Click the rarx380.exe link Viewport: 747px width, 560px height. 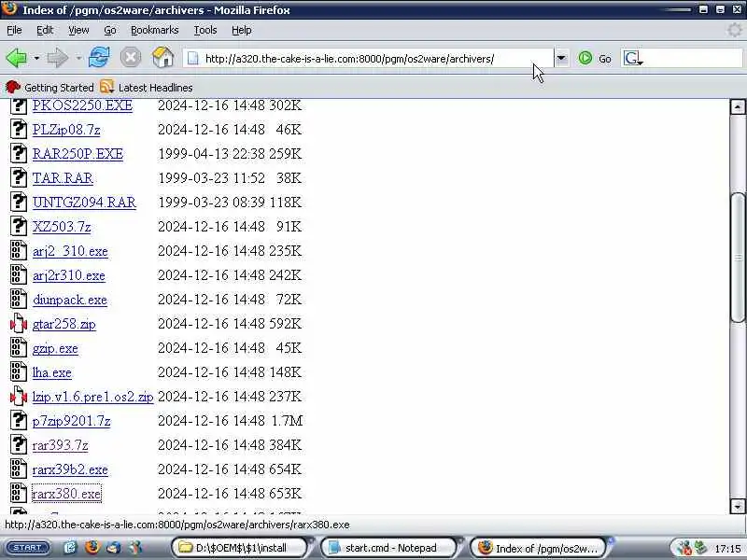click(66, 494)
